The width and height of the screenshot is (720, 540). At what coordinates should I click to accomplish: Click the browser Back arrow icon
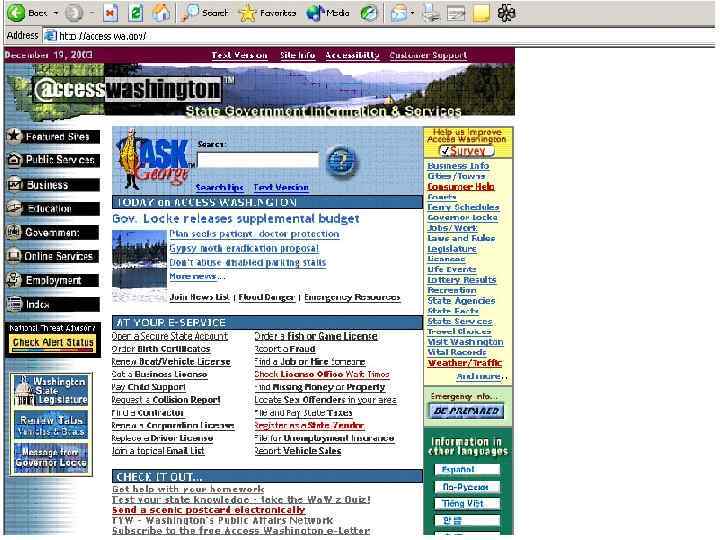point(16,12)
